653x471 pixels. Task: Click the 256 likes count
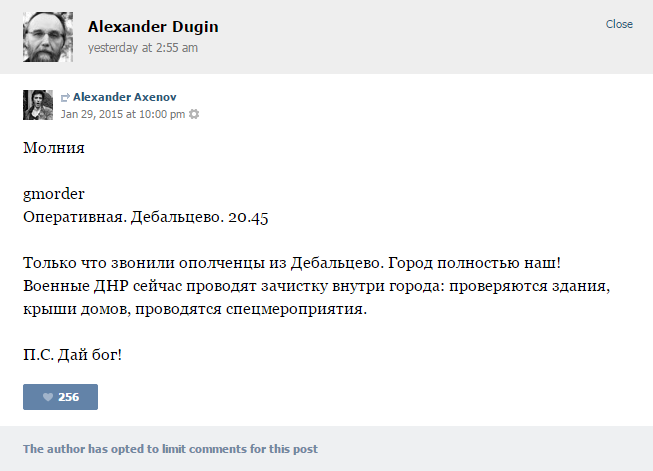tap(69, 397)
